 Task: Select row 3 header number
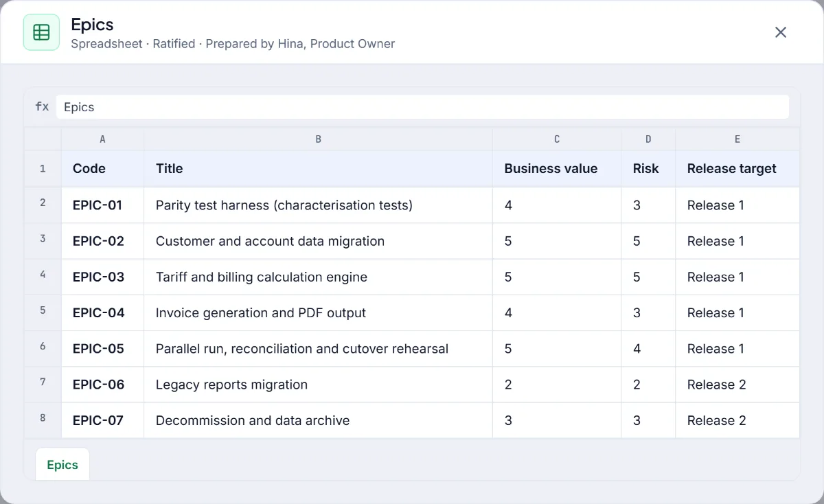[x=43, y=240]
